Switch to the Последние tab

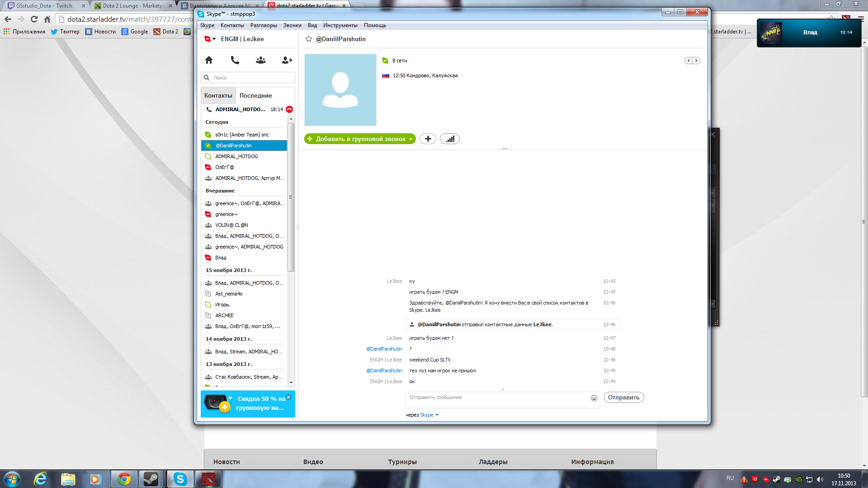(x=255, y=95)
